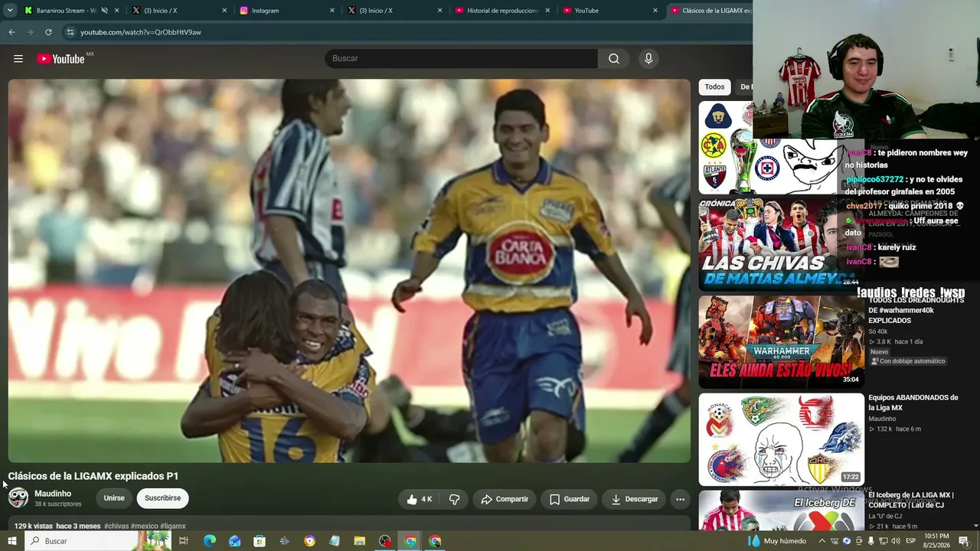980x551 pixels.
Task: Open the Equipos ABANDONADOS video thumbnail
Action: [x=781, y=439]
